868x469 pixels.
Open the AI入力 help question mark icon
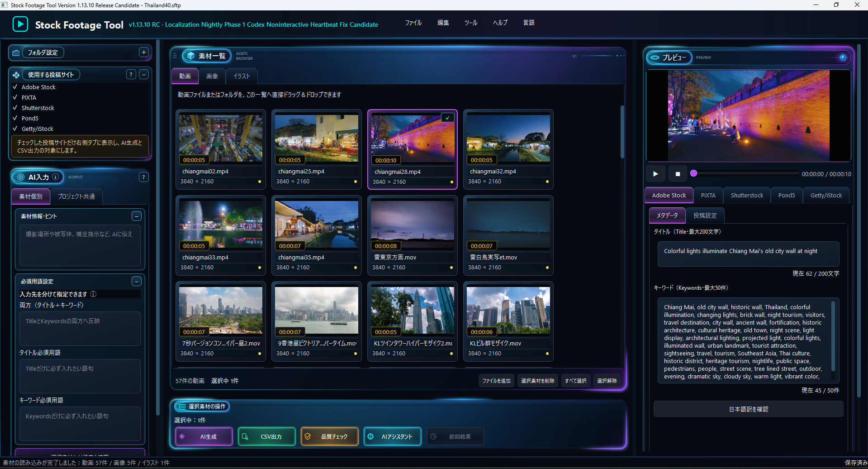coord(144,177)
